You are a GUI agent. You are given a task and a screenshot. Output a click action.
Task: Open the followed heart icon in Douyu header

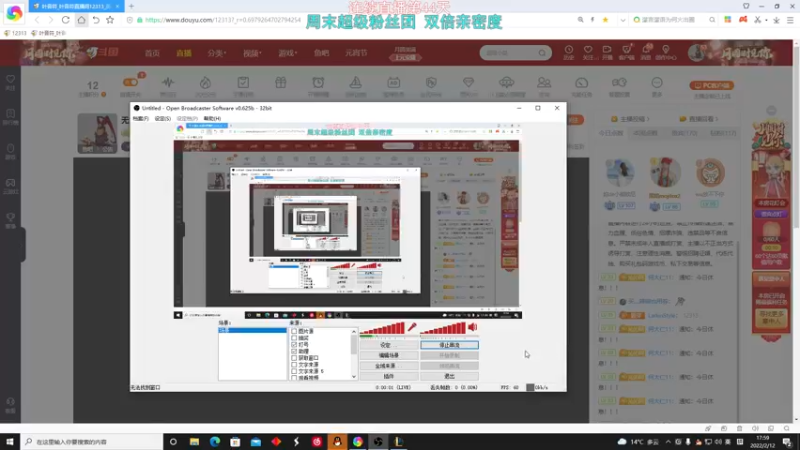click(x=588, y=50)
